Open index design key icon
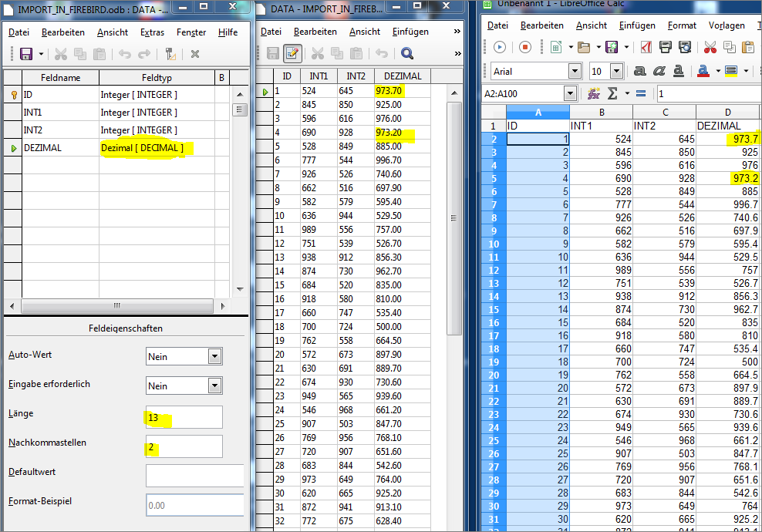Screen dimensions: 762x532 170,54
